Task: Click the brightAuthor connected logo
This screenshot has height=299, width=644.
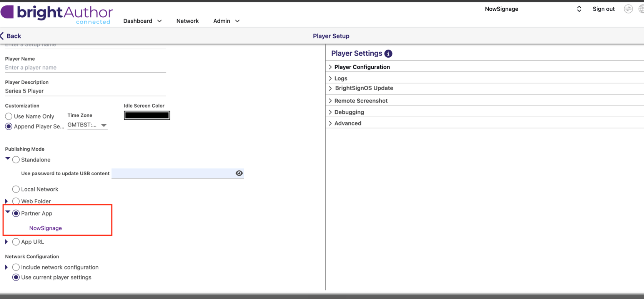Action: point(57,15)
